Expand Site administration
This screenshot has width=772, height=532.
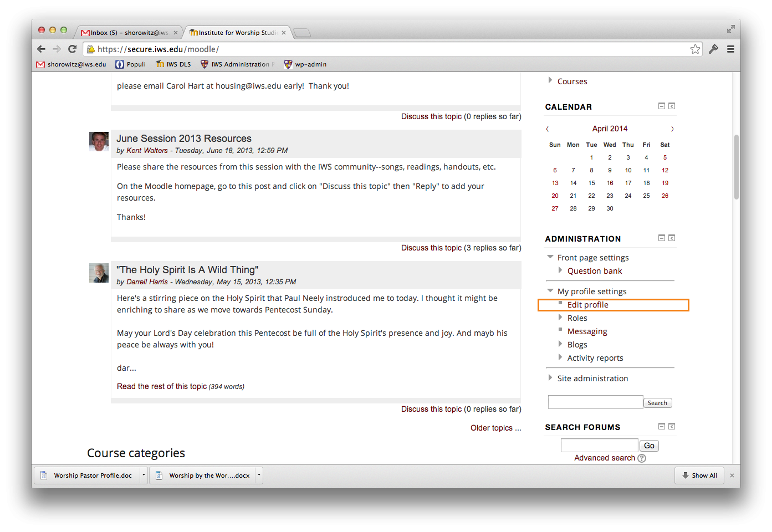[550, 378]
